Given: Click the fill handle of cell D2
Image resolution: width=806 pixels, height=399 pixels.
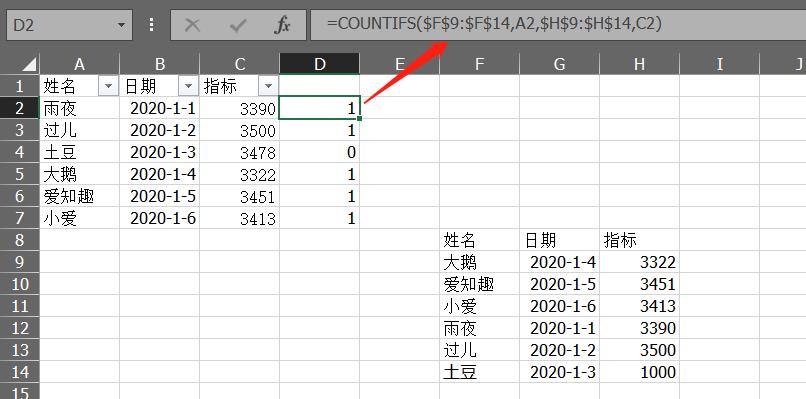Looking at the screenshot, I should [359, 119].
